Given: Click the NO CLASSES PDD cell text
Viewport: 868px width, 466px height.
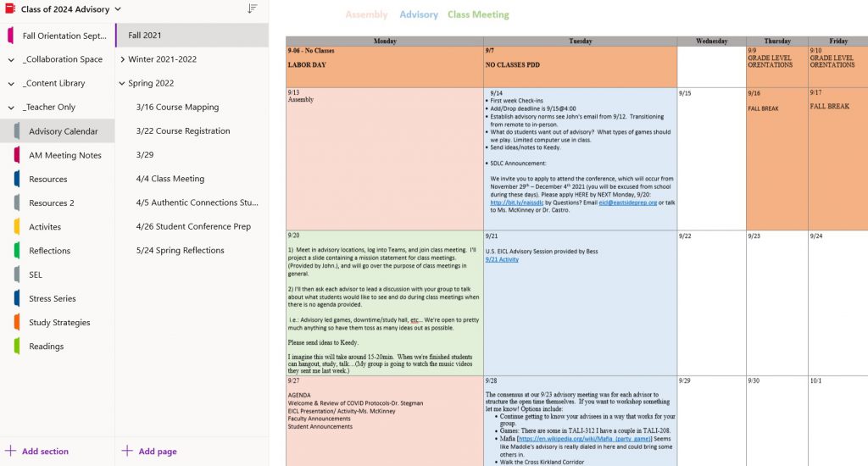Looking at the screenshot, I should point(513,64).
